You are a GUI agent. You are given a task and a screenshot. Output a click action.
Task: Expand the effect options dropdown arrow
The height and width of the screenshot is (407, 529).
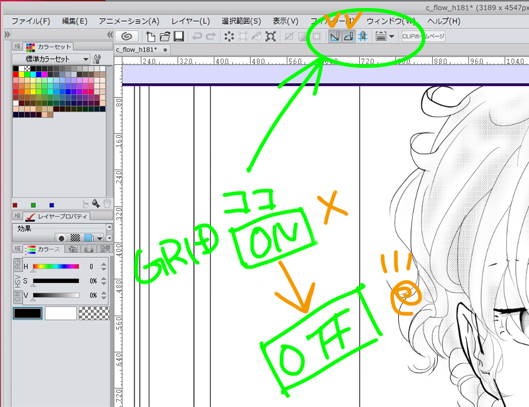click(100, 239)
